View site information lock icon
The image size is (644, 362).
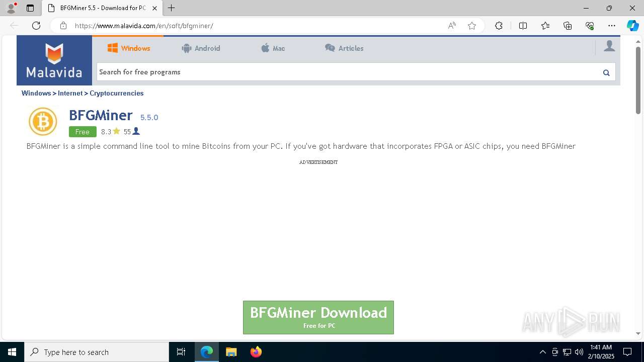pos(63,26)
